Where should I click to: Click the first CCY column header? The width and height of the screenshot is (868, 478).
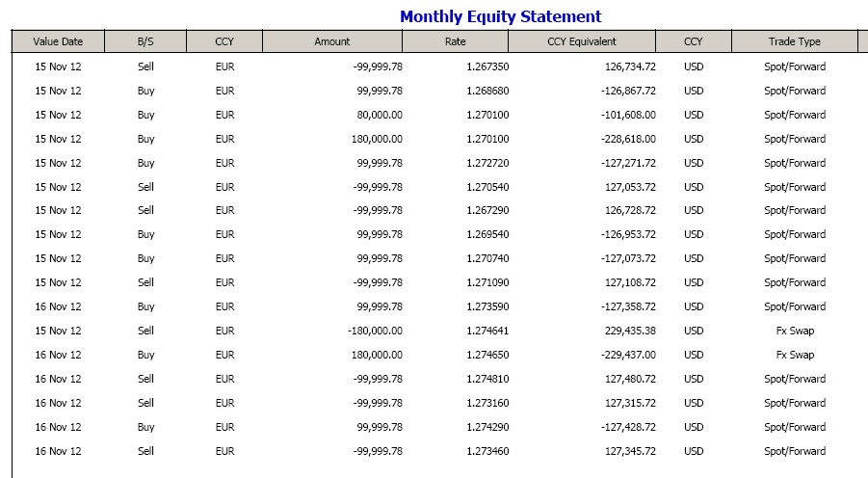click(x=224, y=41)
